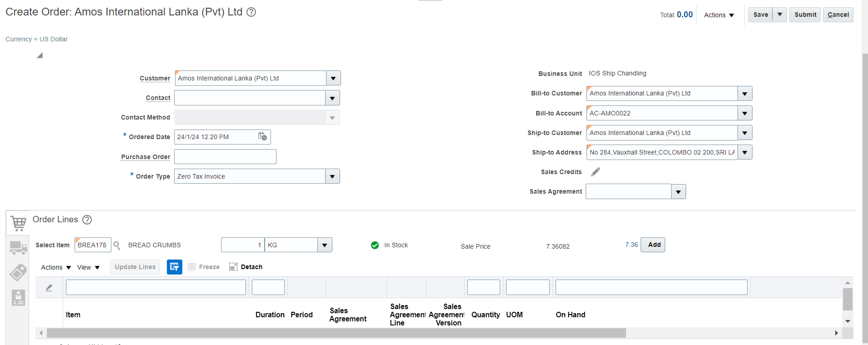Click the Duration column filter box
The image size is (868, 345).
pos(268,287)
